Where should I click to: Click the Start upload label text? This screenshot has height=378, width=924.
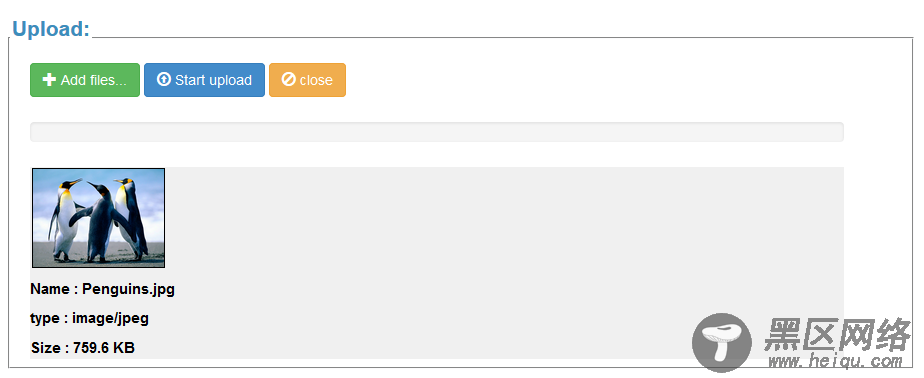213,80
